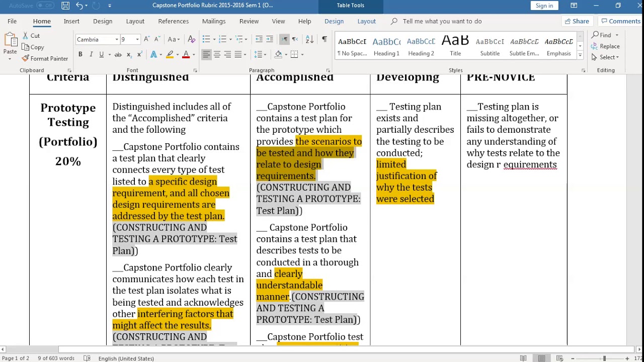Viewport: 644px width, 362px height.
Task: Click Replace in Editing group
Action: coord(605,46)
